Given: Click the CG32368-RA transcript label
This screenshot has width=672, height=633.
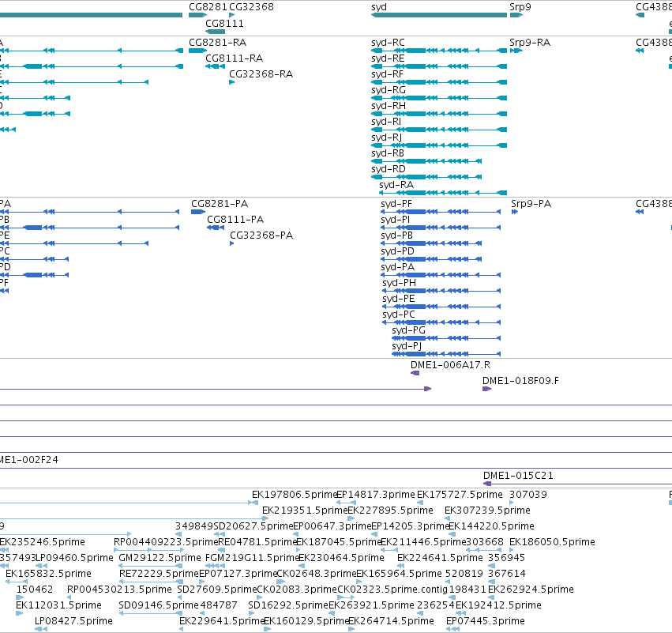Looking at the screenshot, I should coord(261,74).
